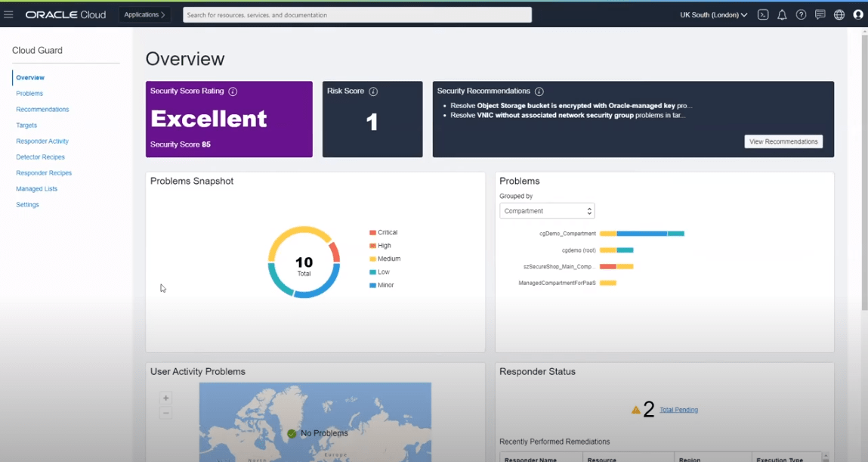The width and height of the screenshot is (868, 462).
Task: Click the Security Score 85 text
Action: pyautogui.click(x=181, y=144)
